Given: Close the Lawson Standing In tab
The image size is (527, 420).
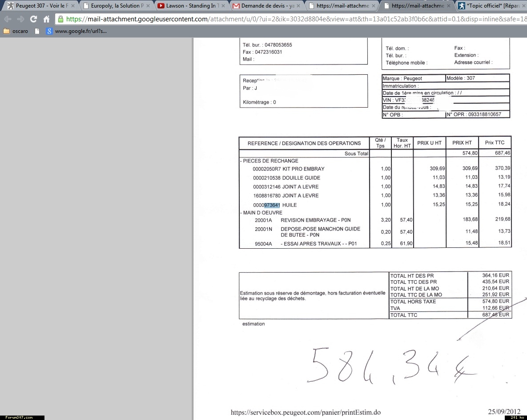Looking at the screenshot, I should (x=223, y=6).
